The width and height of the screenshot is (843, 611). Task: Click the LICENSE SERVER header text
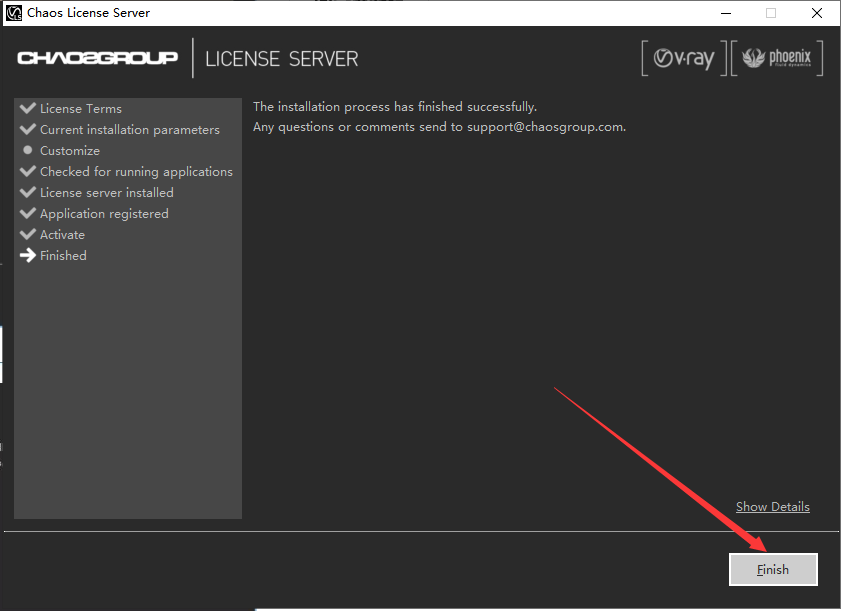point(281,58)
